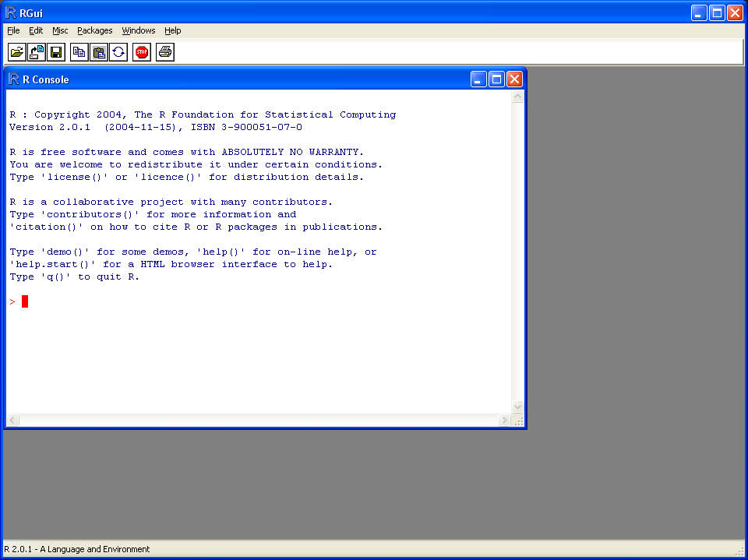This screenshot has height=560, width=748.
Task: Click the 'help.start()' text in console
Action: pyautogui.click(x=52, y=264)
